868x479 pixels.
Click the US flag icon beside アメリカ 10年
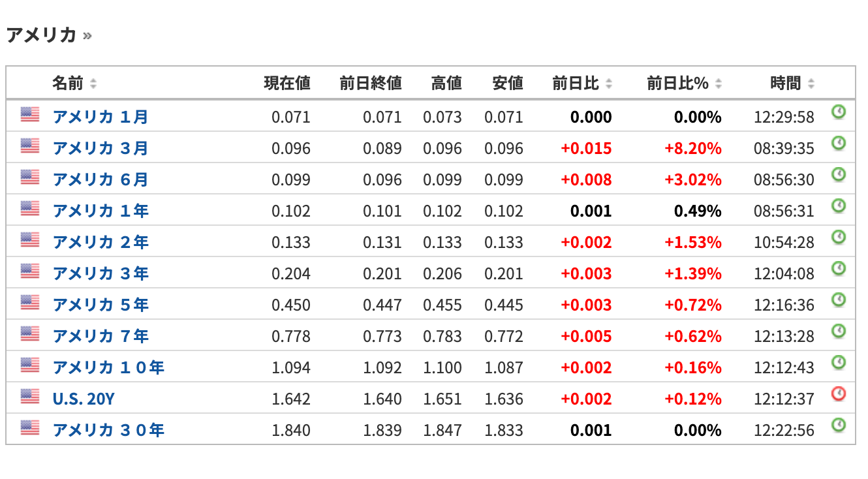pyautogui.click(x=30, y=365)
